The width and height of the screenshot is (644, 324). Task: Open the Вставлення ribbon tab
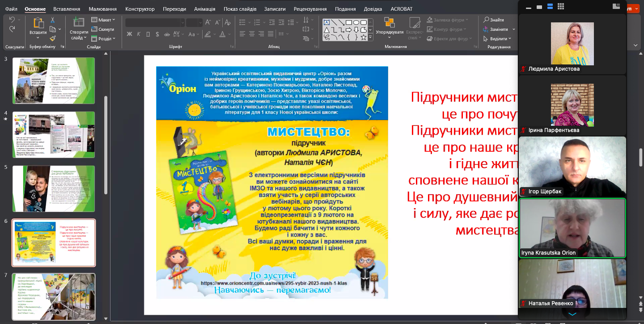click(x=67, y=9)
